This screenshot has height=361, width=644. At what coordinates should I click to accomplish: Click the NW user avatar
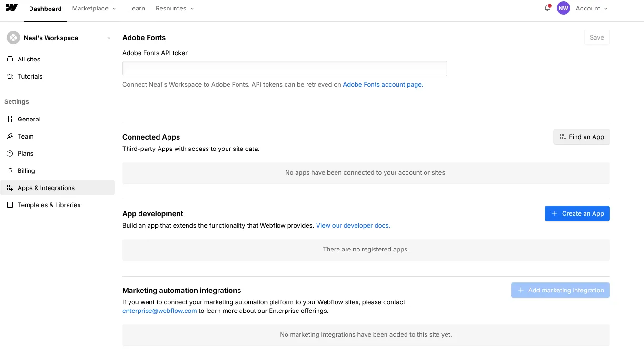click(564, 8)
